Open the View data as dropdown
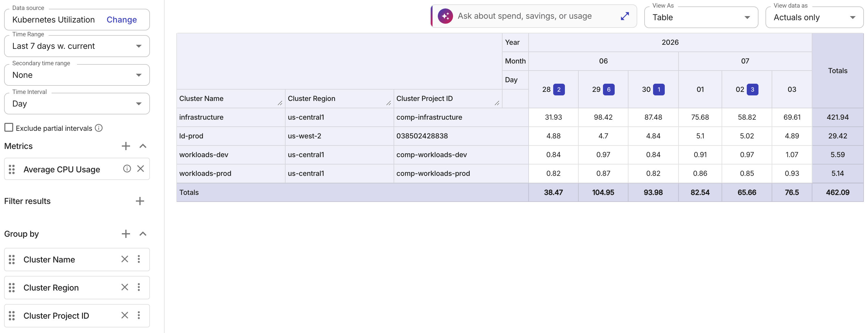 (814, 17)
